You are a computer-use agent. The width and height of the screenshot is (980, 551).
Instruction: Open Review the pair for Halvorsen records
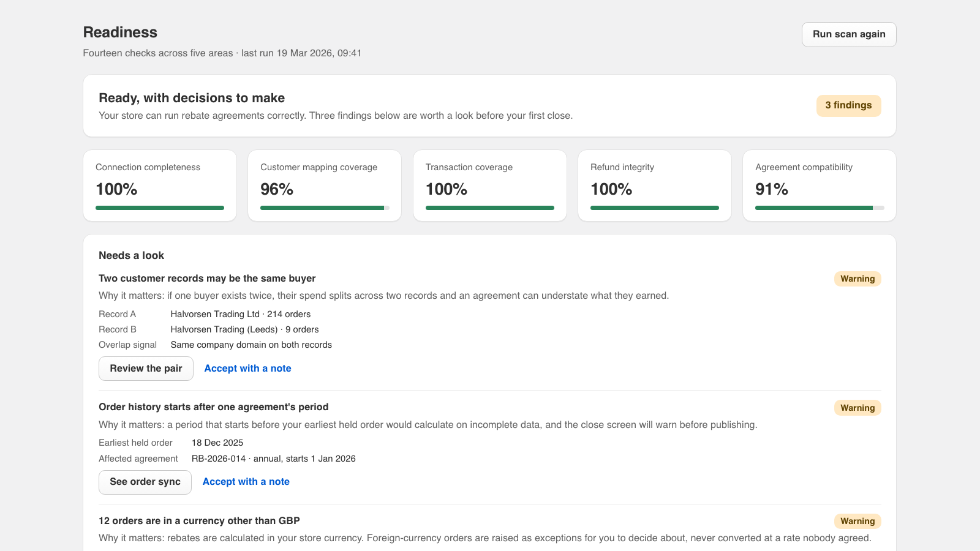coord(146,369)
